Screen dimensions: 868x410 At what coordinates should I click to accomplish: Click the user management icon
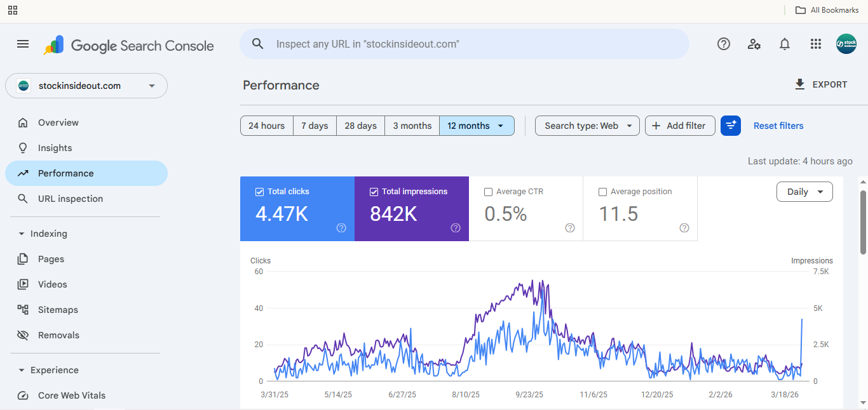(754, 44)
